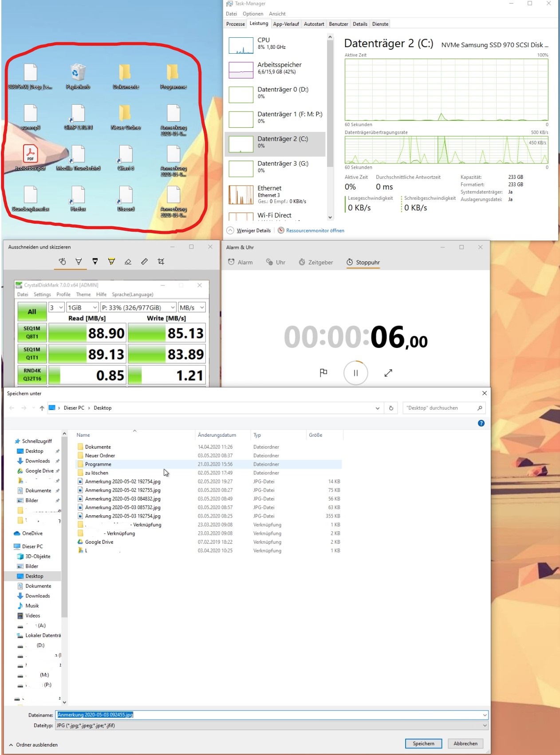Screen dimensions: 560x755
Task: Expand the Dateityp JPG dropdown
Action: (x=484, y=725)
